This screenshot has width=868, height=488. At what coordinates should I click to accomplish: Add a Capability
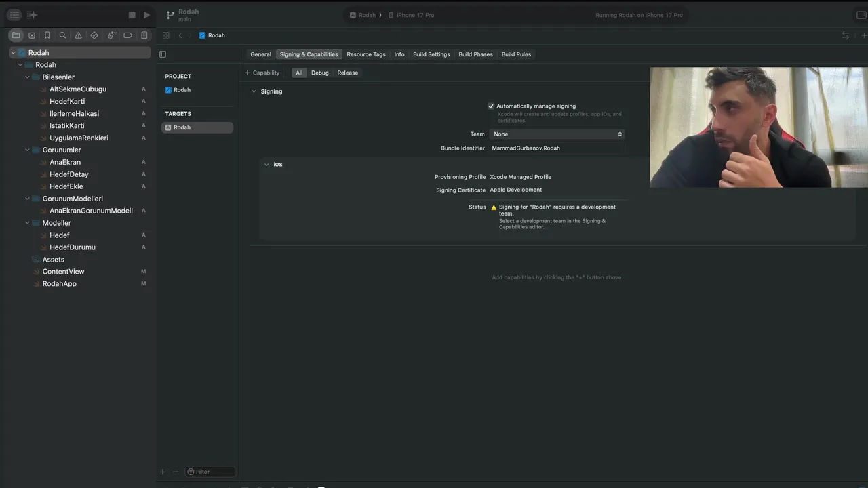(262, 73)
